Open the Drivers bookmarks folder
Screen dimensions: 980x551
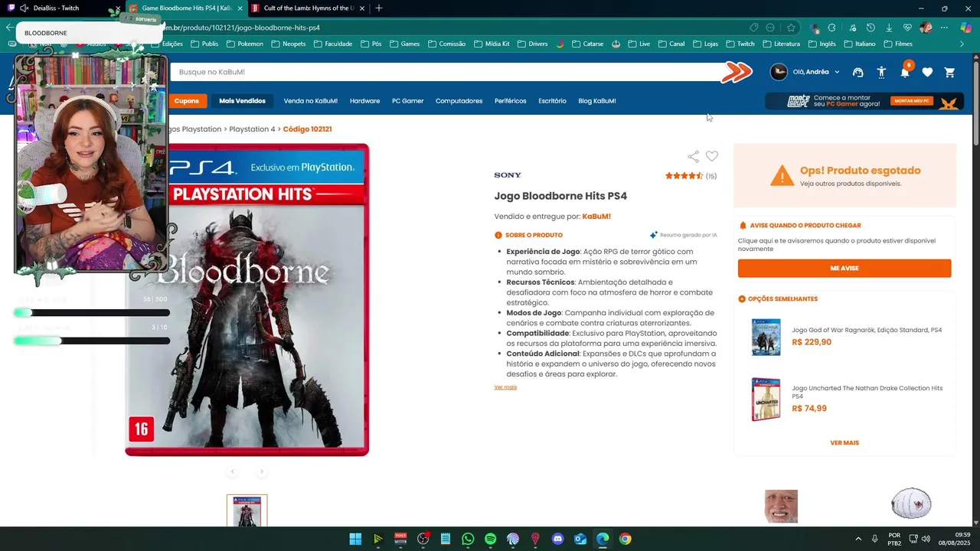pyautogui.click(x=532, y=44)
